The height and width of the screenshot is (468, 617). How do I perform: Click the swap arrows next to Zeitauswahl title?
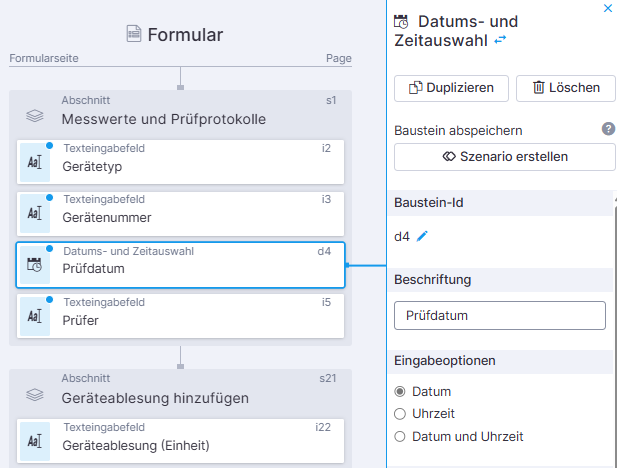(500, 40)
